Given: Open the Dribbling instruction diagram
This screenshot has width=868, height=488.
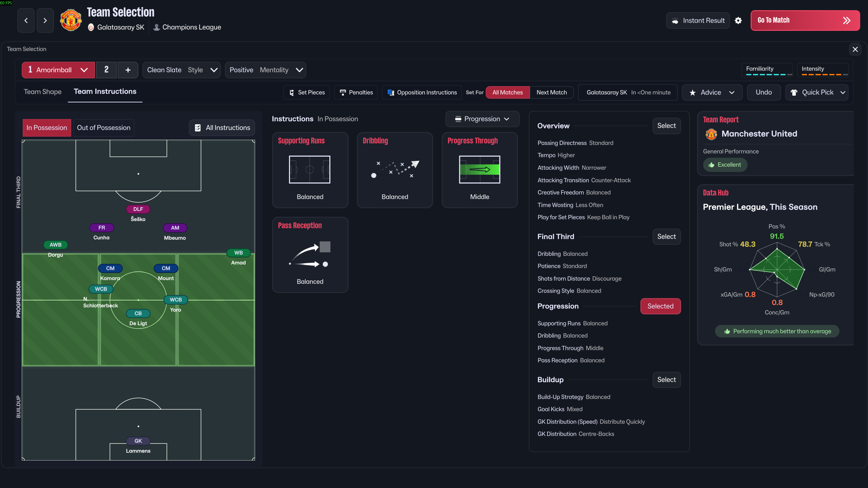Looking at the screenshot, I should coord(394,170).
